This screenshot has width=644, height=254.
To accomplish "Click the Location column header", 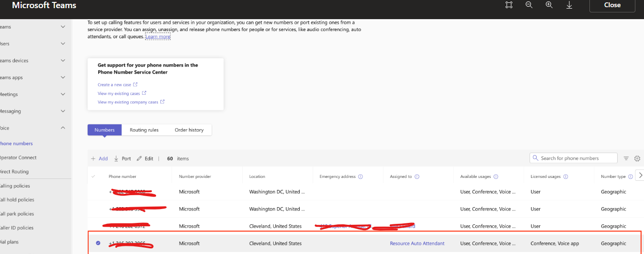I will click(x=257, y=177).
